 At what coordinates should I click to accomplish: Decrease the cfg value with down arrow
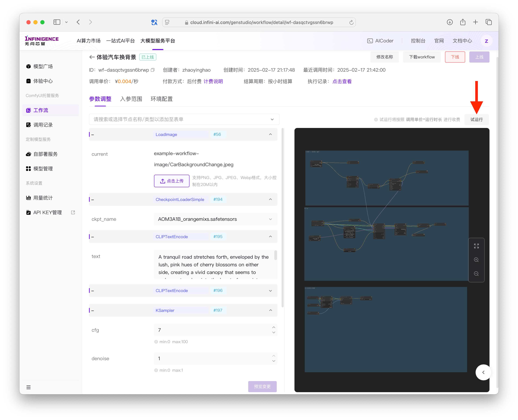coord(274,333)
